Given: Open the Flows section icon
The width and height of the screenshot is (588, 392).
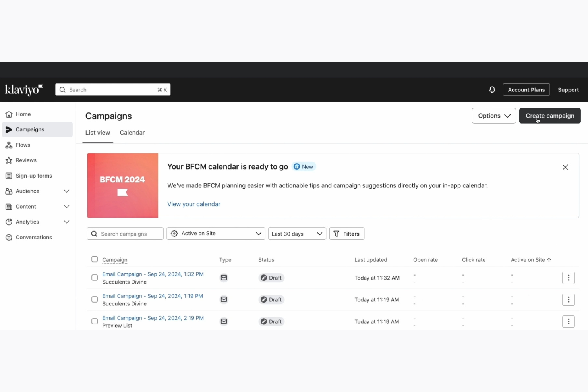Looking at the screenshot, I should (x=9, y=145).
